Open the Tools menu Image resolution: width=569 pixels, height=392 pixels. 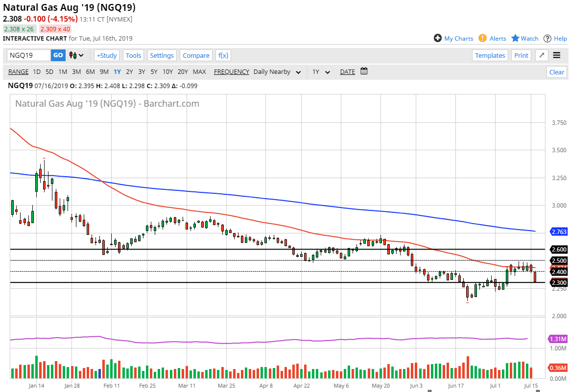[133, 55]
